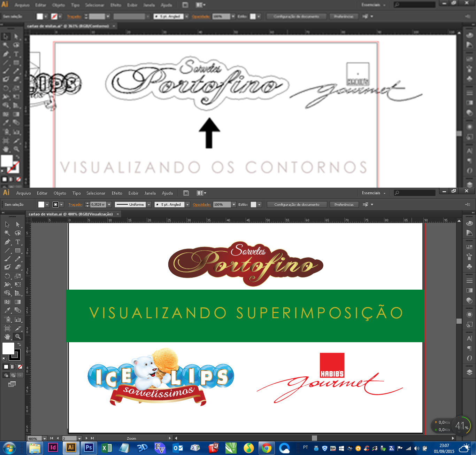The height and width of the screenshot is (455, 476).
Task: Open the Essenciais workspace switcher in lower window
Action: pos(374,193)
